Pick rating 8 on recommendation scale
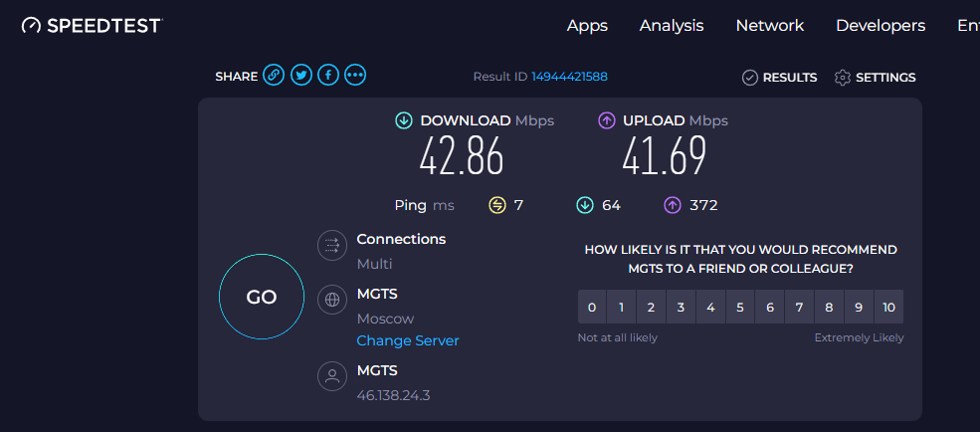This screenshot has width=980, height=432. [x=829, y=308]
